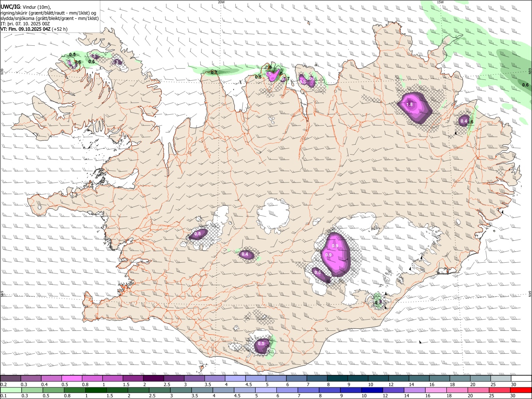Click the white Hofsjökull glacier in central Iceland
Image resolution: width=532 pixels, height=399 pixels.
coord(273,215)
